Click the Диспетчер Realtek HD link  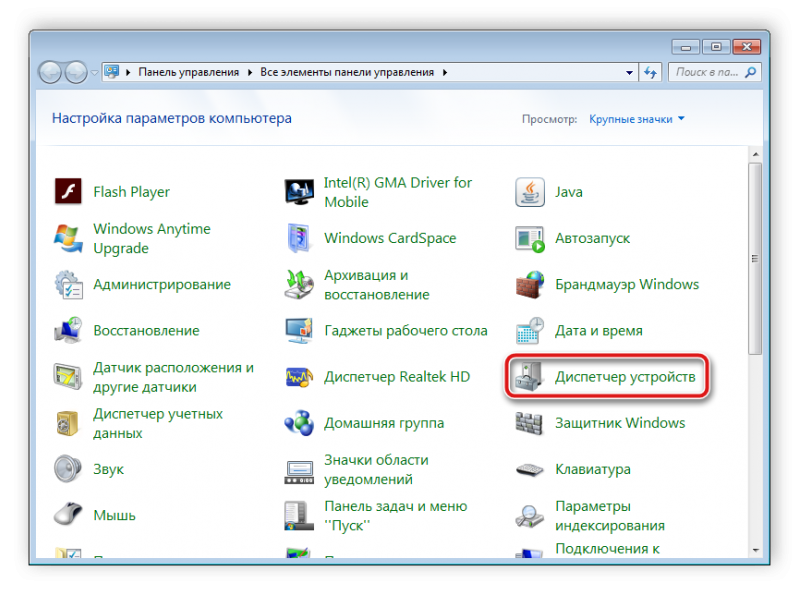[x=397, y=377]
